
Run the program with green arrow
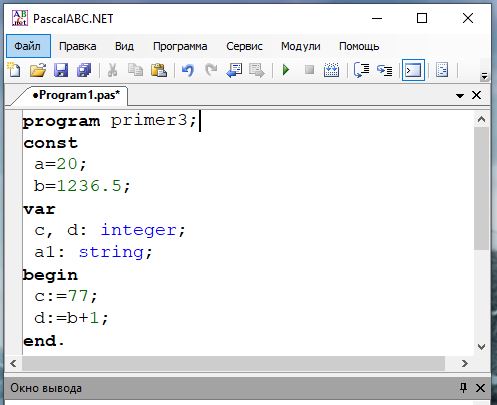(x=286, y=70)
